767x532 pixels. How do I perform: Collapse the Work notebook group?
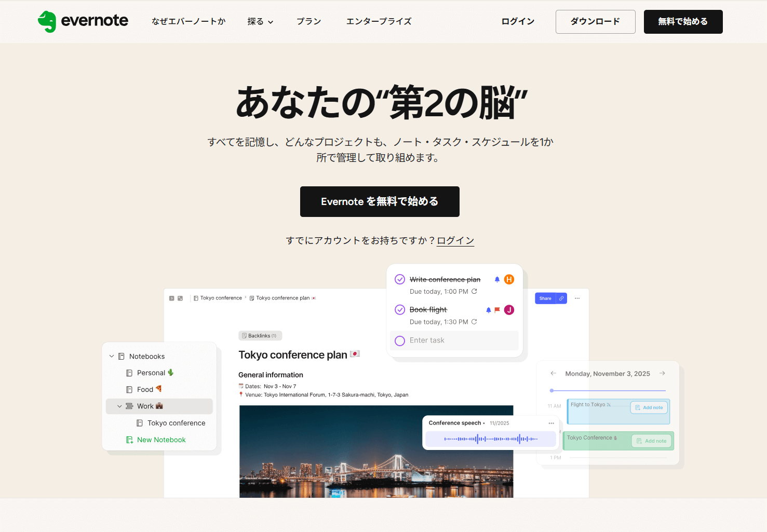click(119, 406)
